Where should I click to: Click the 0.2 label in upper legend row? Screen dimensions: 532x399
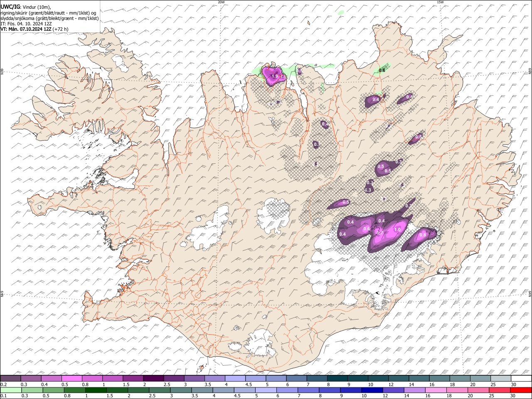[x=3, y=384]
